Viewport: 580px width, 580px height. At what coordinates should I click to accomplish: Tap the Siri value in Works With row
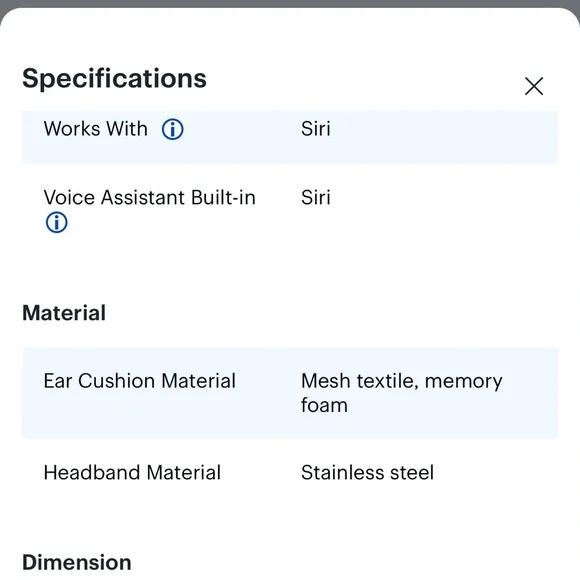(316, 129)
